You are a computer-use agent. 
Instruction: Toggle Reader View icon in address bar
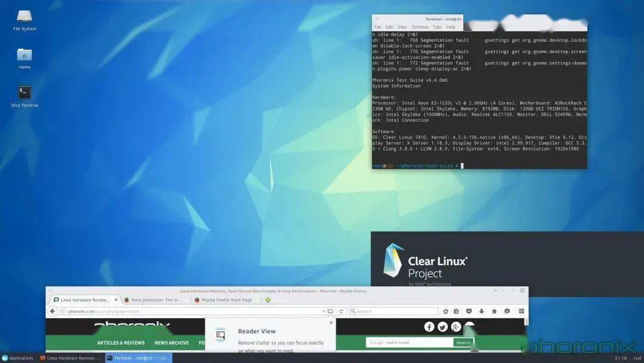point(330,311)
